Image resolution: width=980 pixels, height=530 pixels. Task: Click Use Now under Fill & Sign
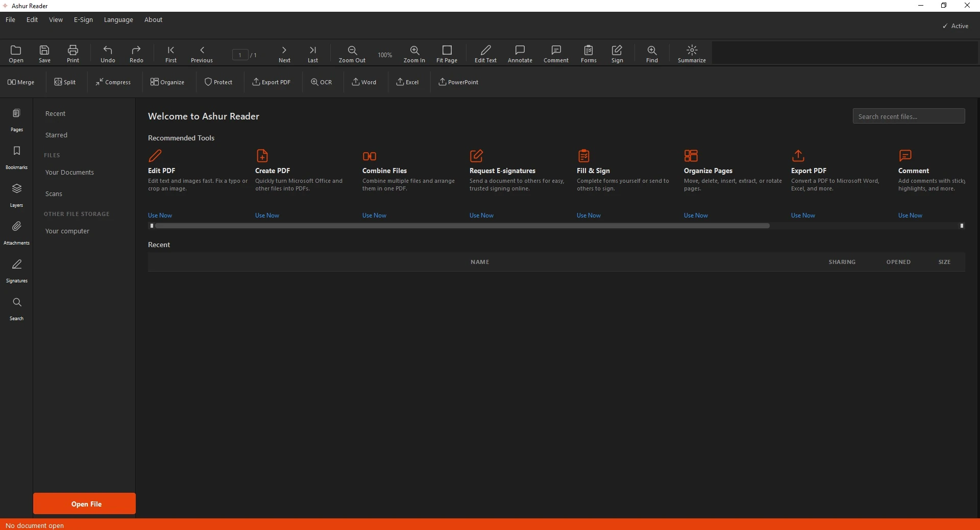(x=589, y=215)
